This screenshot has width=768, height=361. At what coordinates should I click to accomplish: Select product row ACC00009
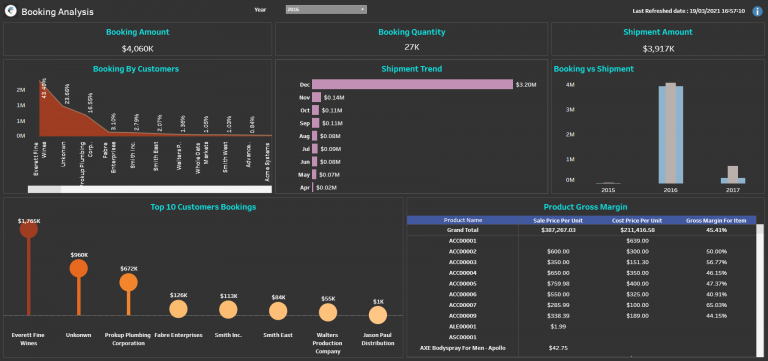pos(462,316)
